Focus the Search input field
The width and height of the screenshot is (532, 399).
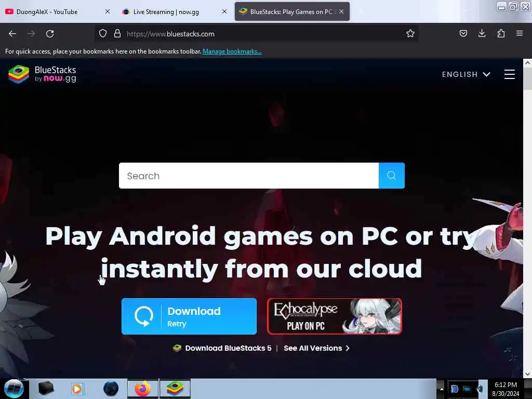[x=249, y=176]
